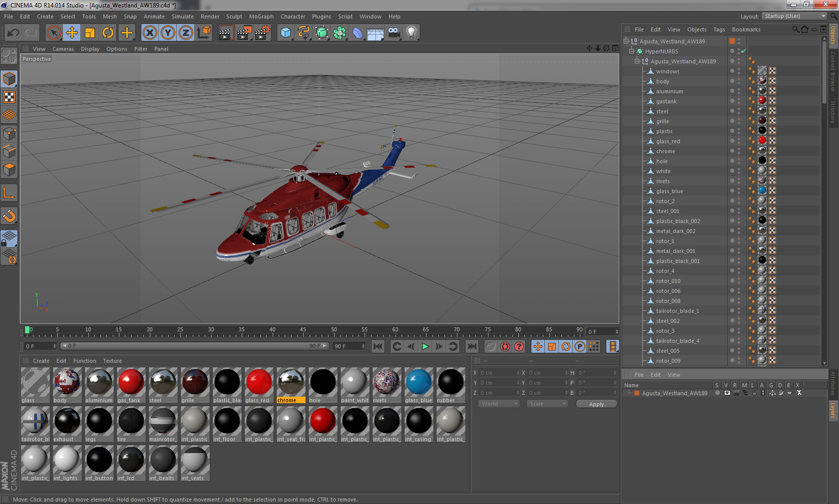The width and height of the screenshot is (839, 504).
Task: Render the active view clapperboard icon
Action: pos(226,33)
